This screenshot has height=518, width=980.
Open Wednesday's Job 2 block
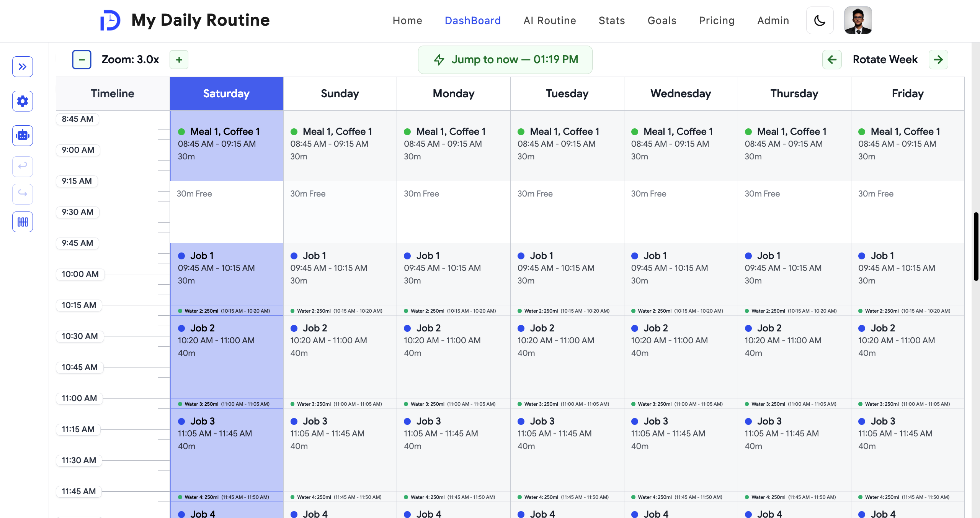click(x=681, y=357)
